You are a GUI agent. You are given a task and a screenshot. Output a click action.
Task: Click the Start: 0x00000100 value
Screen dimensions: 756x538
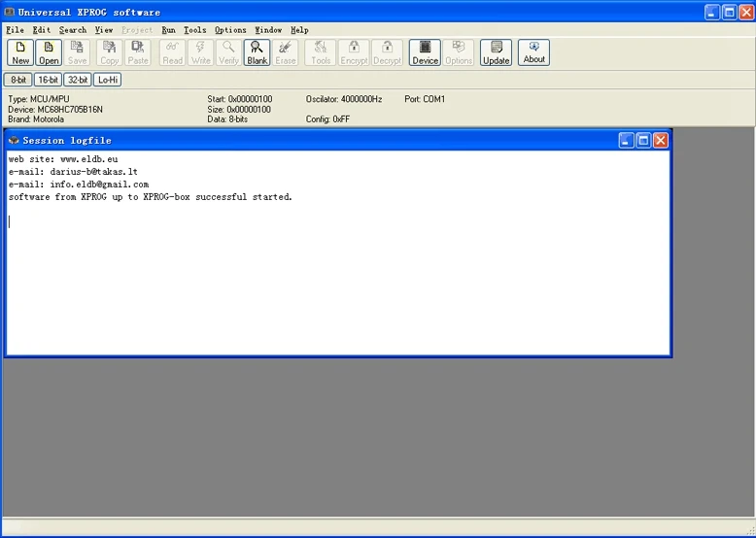click(x=240, y=99)
